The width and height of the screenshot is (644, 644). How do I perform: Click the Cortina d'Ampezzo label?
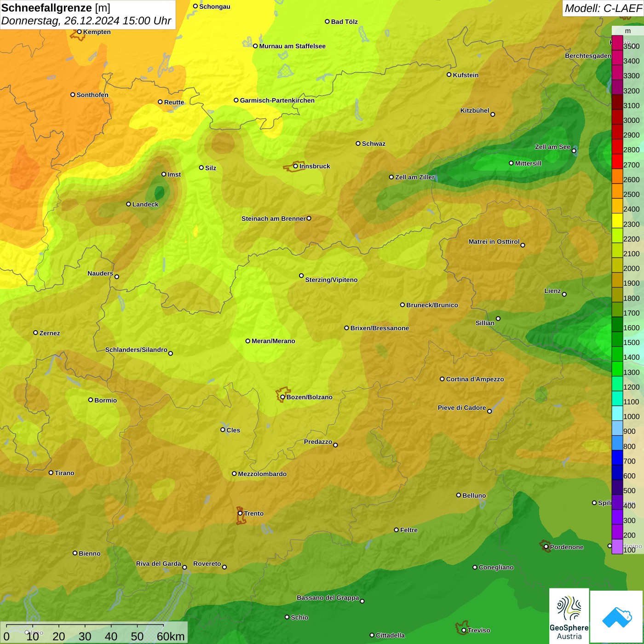click(x=475, y=379)
